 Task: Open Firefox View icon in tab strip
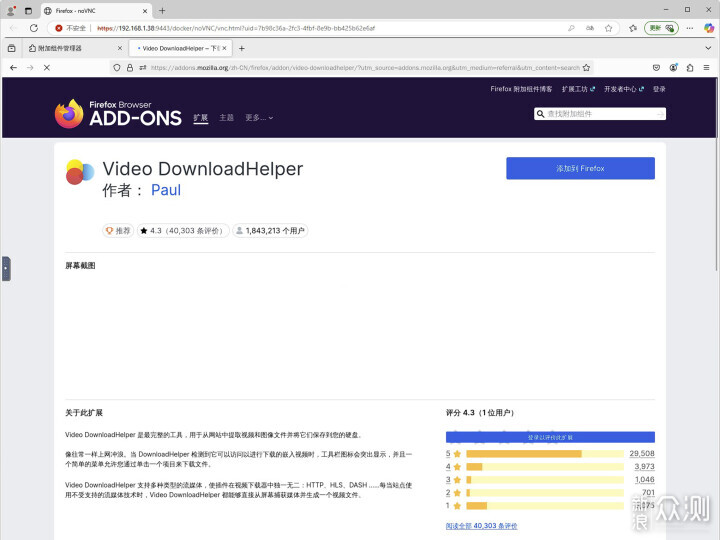[11, 48]
